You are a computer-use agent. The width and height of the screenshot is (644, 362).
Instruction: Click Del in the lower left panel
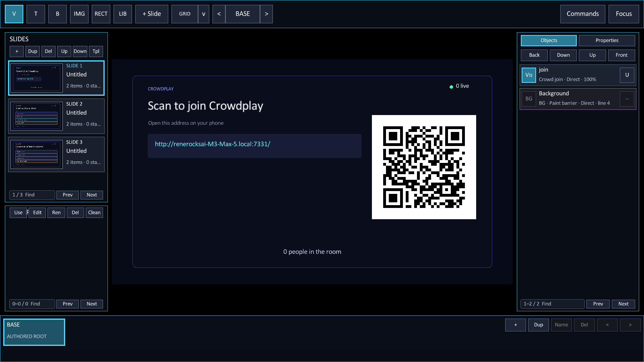(75, 213)
